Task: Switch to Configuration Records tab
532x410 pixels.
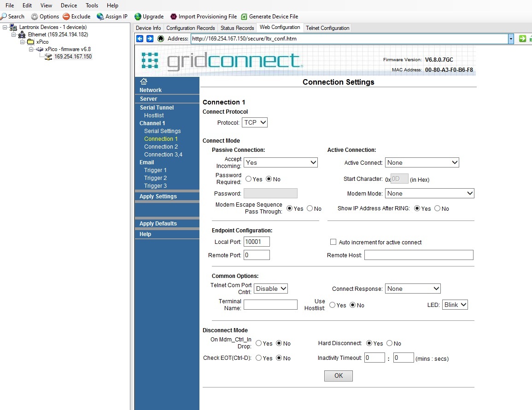Action: coord(190,28)
